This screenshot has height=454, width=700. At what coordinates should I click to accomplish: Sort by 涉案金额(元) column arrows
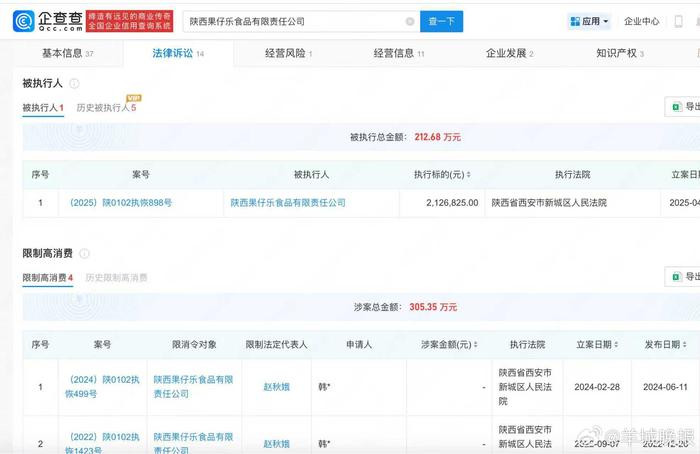[475, 345]
